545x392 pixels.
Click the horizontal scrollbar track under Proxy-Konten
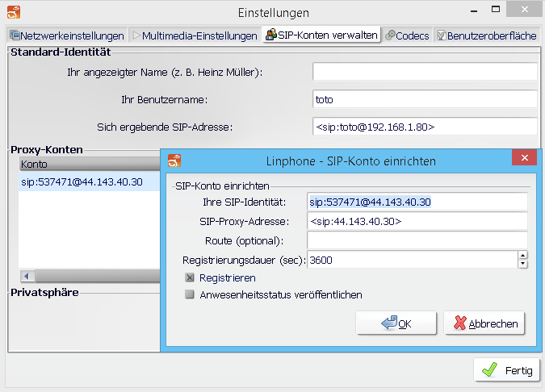pos(98,277)
